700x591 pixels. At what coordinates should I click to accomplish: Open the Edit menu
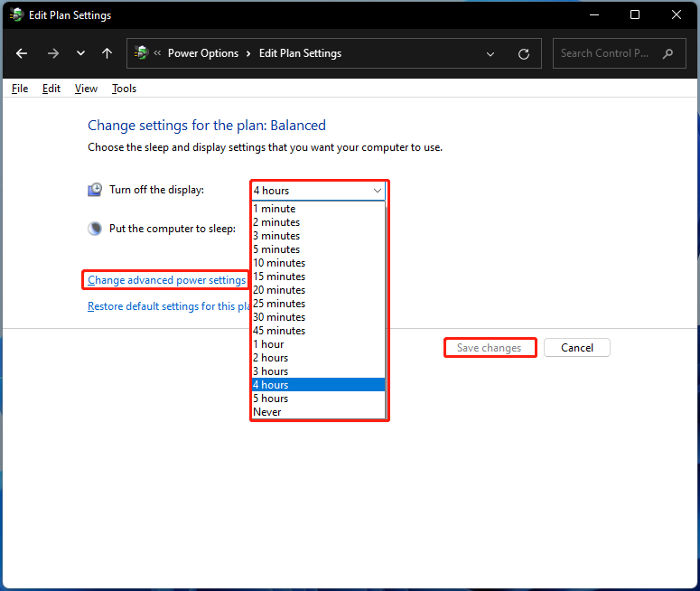tap(51, 89)
